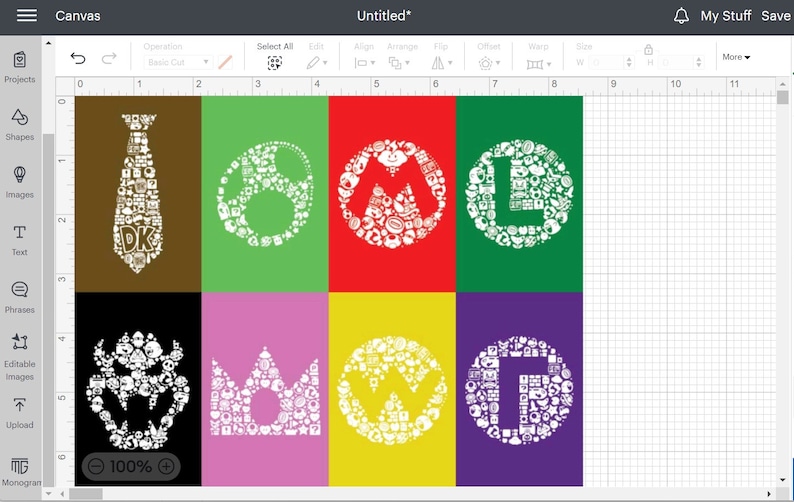Add Text to the canvas
The image size is (794, 502).
coord(20,240)
